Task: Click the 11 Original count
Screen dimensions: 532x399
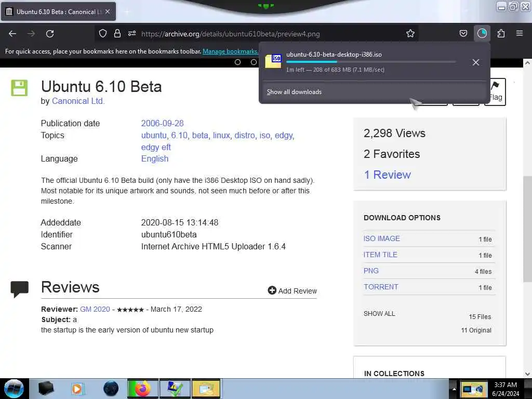Action: (476, 330)
